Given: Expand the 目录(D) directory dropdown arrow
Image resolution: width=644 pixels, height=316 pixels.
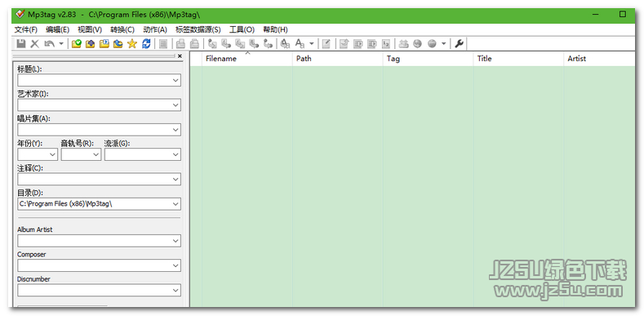Looking at the screenshot, I should point(175,204).
